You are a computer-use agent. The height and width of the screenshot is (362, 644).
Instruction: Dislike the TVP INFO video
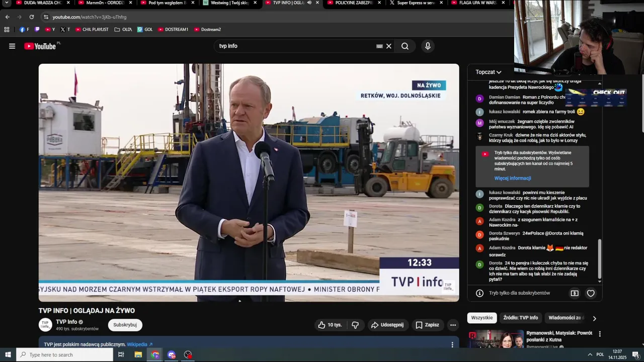point(355,325)
